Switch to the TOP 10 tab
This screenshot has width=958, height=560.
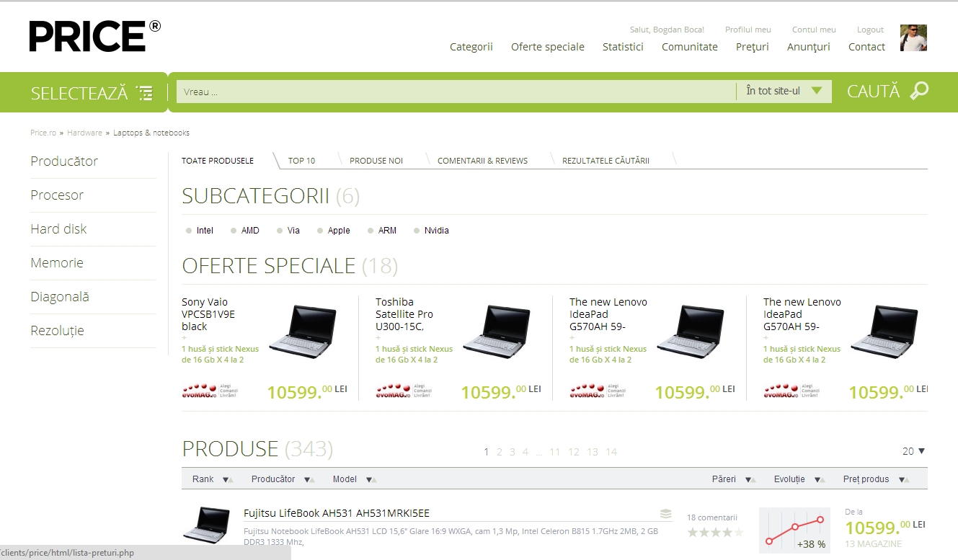pos(301,161)
